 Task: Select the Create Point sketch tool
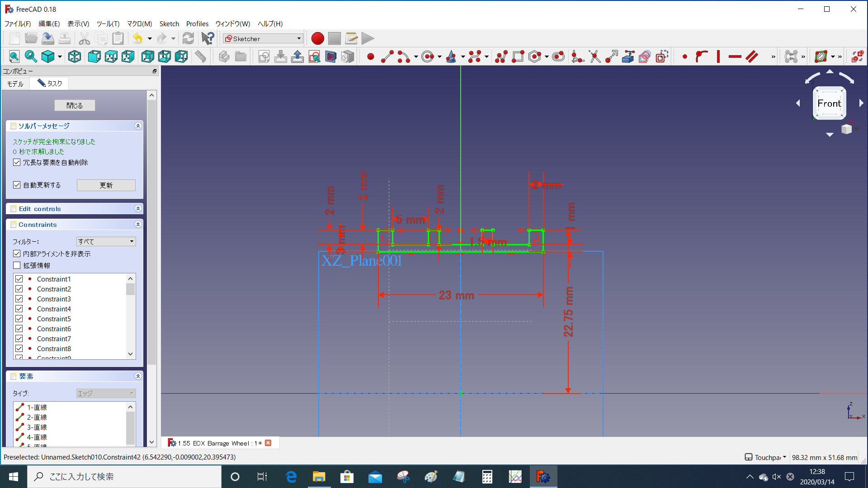tap(371, 56)
